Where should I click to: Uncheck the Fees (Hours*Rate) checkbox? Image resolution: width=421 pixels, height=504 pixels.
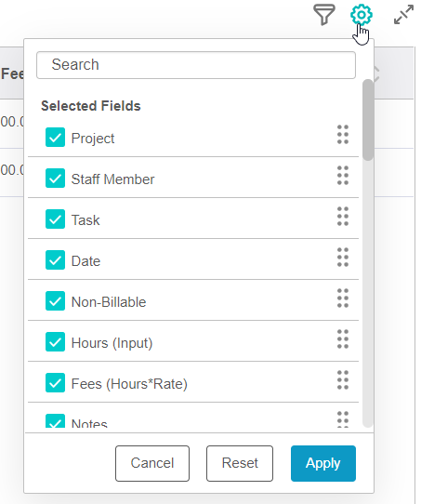pyautogui.click(x=55, y=382)
